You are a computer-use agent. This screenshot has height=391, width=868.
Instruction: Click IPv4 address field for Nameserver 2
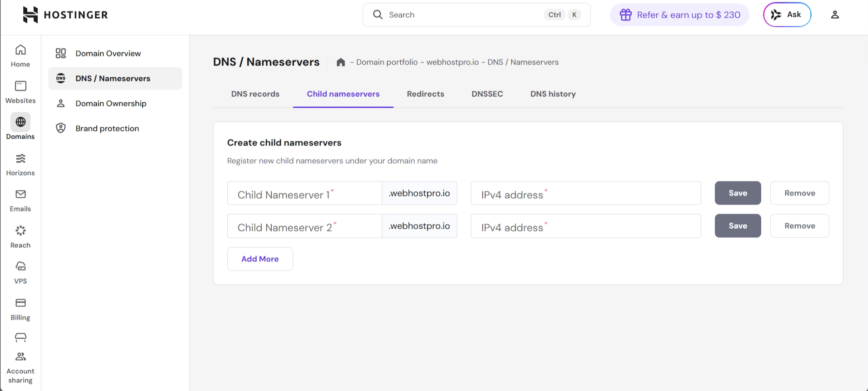586,226
